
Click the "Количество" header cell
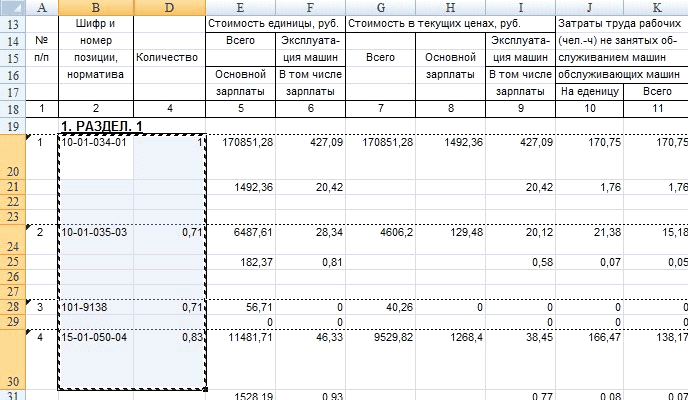pyautogui.click(x=169, y=57)
